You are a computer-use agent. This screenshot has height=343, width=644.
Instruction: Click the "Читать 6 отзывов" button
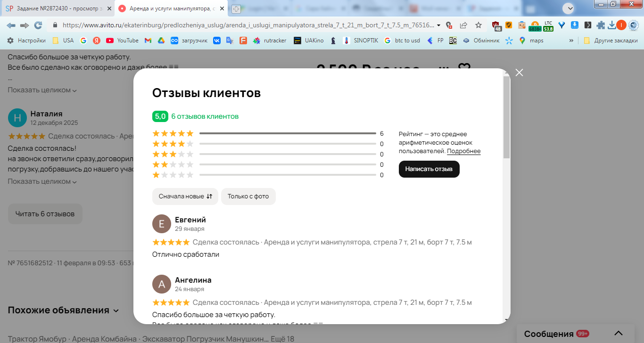[45, 214]
